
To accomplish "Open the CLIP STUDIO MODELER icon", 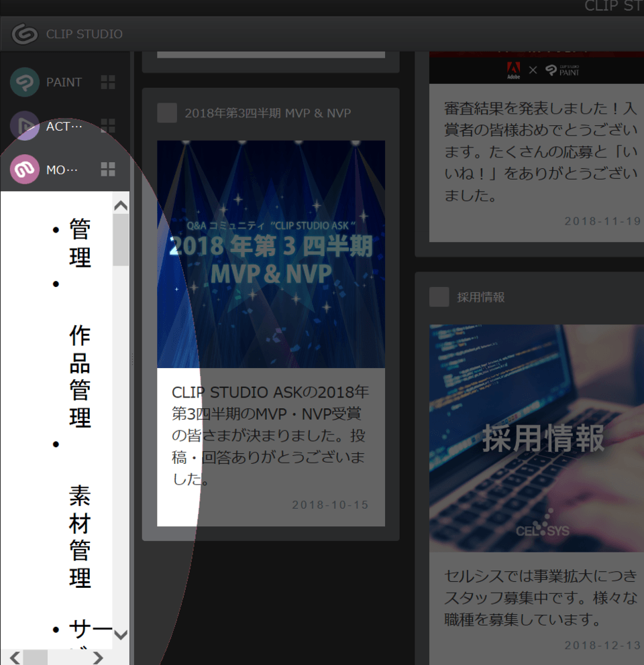I will 23,170.
